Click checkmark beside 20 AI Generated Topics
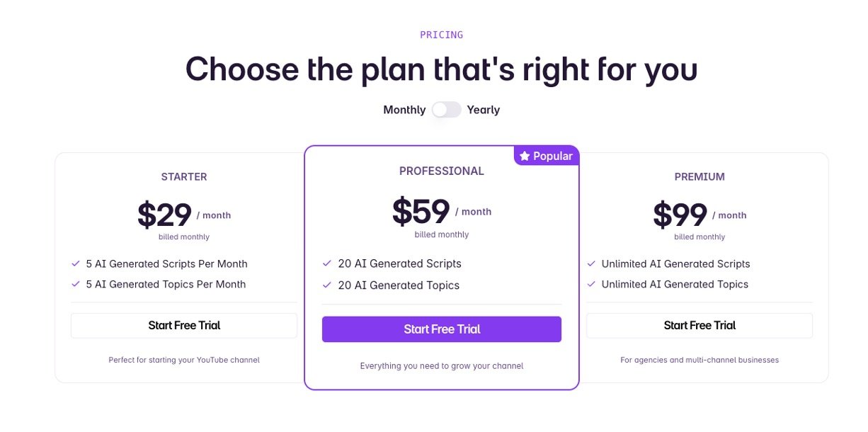The width and height of the screenshot is (868, 432). coord(327,285)
